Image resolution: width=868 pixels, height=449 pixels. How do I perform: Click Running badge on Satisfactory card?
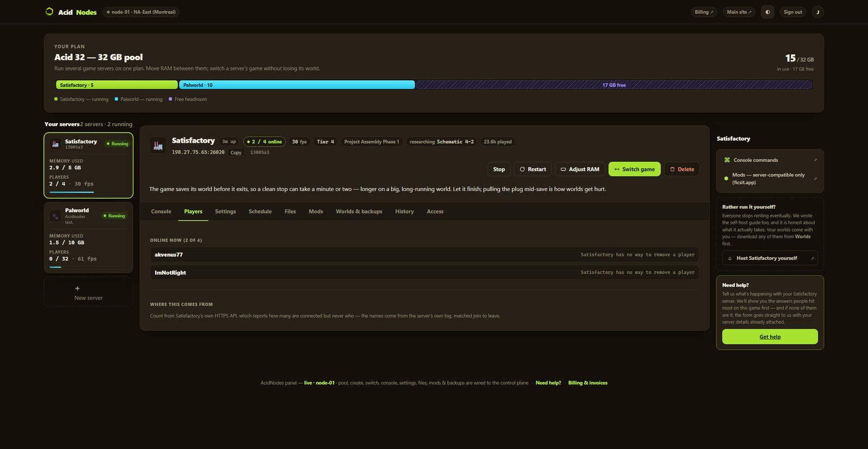click(117, 144)
